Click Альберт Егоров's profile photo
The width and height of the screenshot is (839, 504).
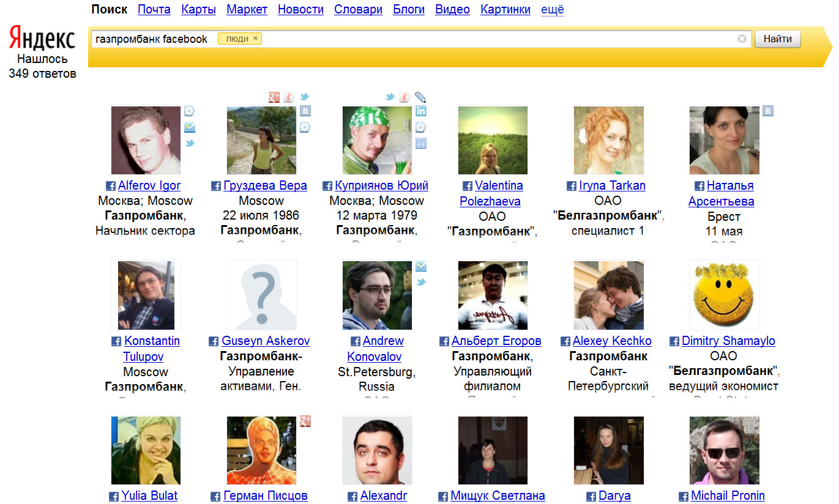[x=493, y=295]
